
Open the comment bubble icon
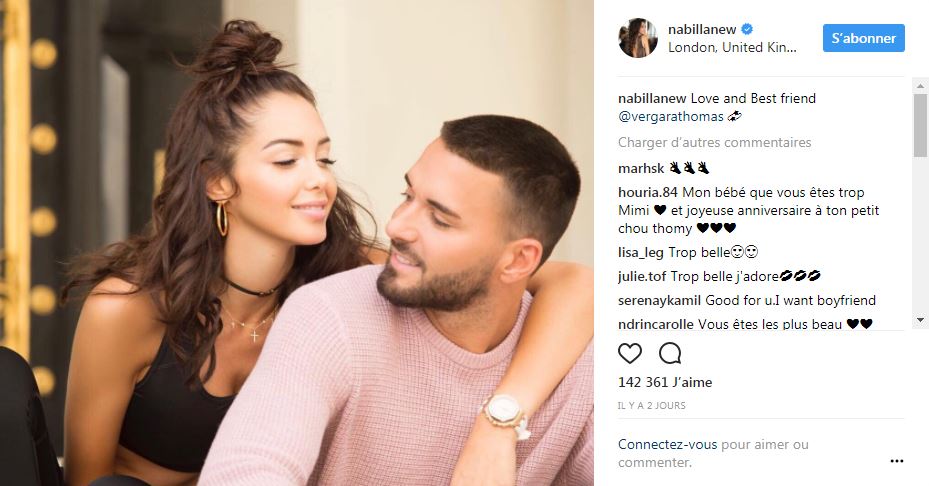(670, 353)
